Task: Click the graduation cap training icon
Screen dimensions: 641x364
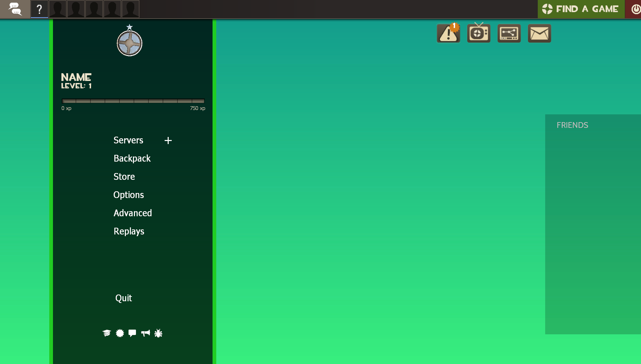Action: tap(107, 333)
